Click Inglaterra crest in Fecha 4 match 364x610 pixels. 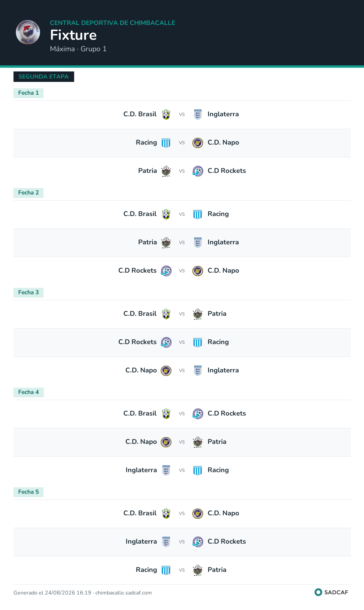[x=166, y=470]
